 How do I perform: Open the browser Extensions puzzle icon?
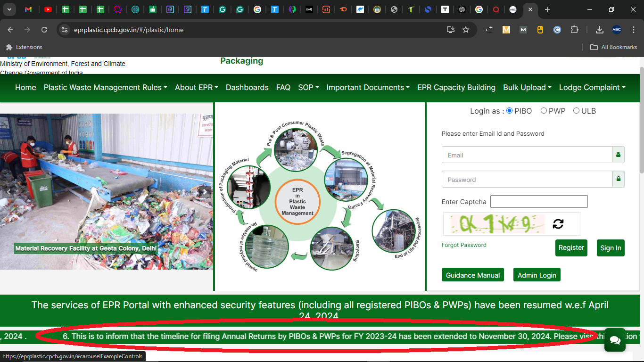(575, 29)
